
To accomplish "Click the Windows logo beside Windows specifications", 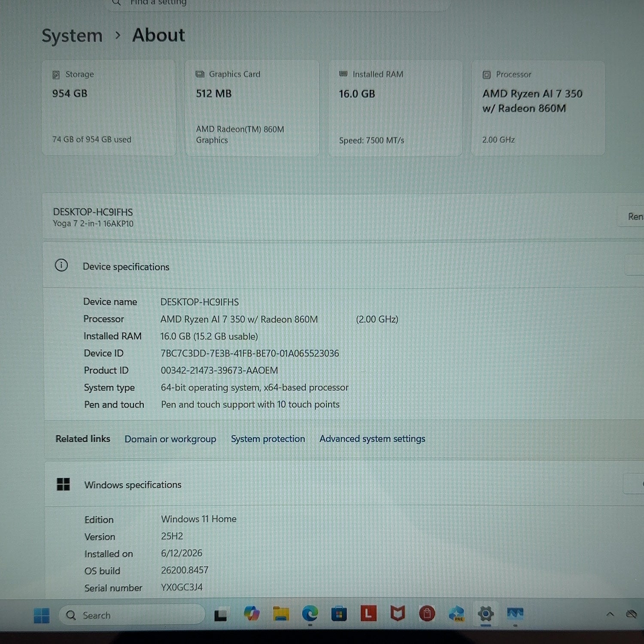I will click(64, 484).
